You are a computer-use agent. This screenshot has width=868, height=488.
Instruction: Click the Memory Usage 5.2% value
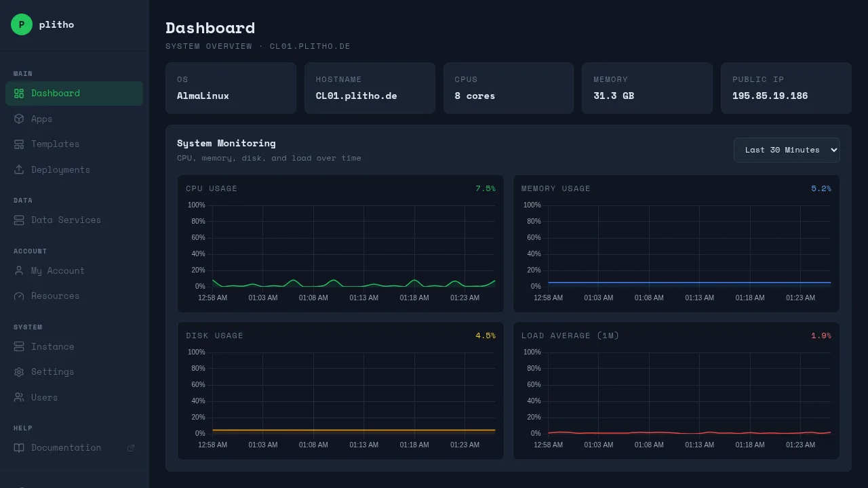(x=821, y=188)
